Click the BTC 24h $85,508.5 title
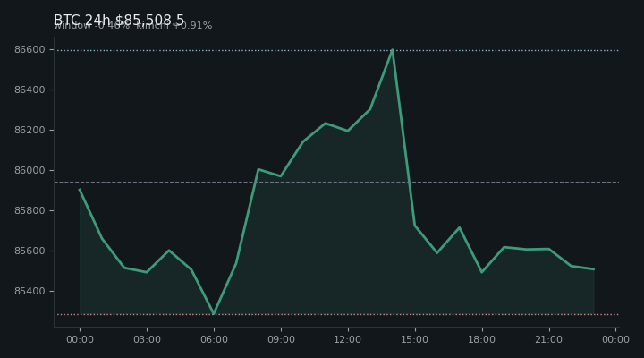The image size is (644, 358). pyautogui.click(x=119, y=20)
